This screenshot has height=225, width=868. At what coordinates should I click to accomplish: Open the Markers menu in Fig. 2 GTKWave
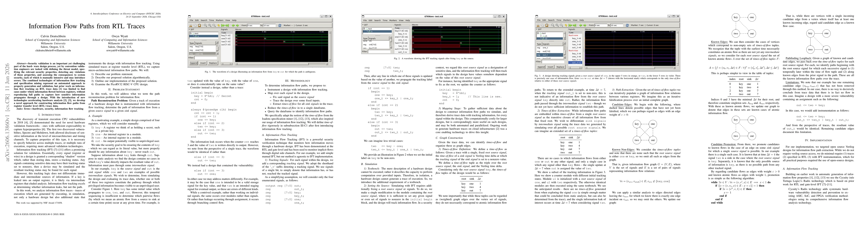point(393,21)
